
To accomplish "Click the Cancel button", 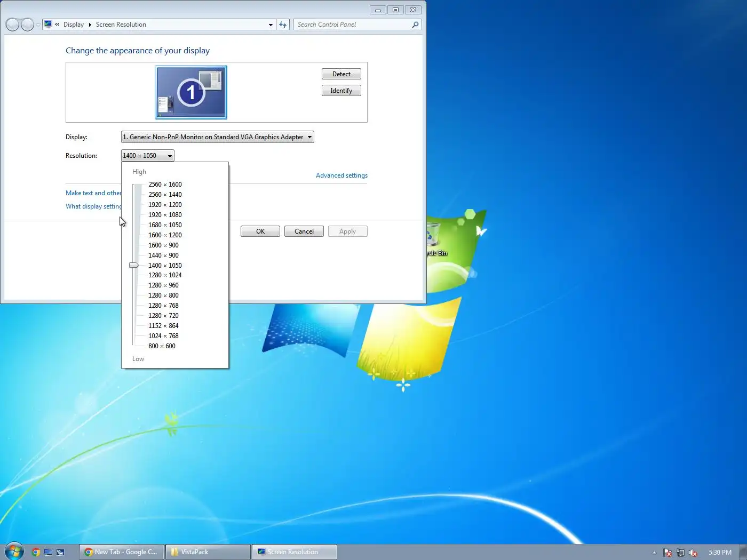I will [x=304, y=231].
